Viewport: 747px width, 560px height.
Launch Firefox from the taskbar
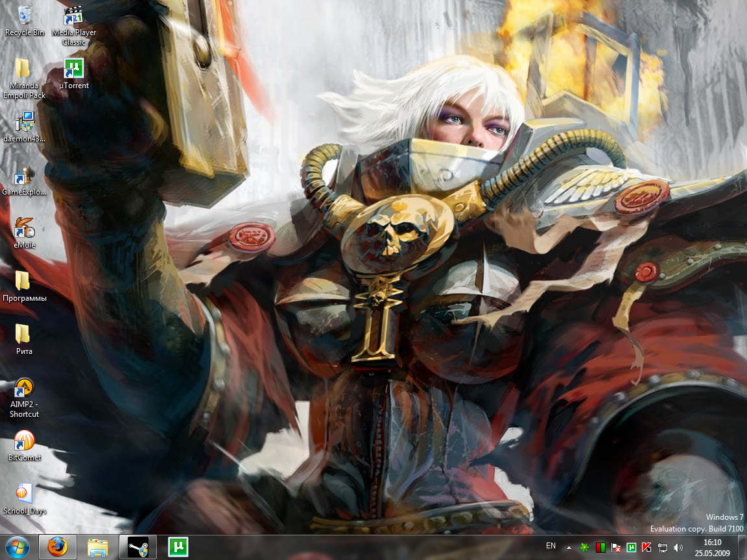point(57,547)
